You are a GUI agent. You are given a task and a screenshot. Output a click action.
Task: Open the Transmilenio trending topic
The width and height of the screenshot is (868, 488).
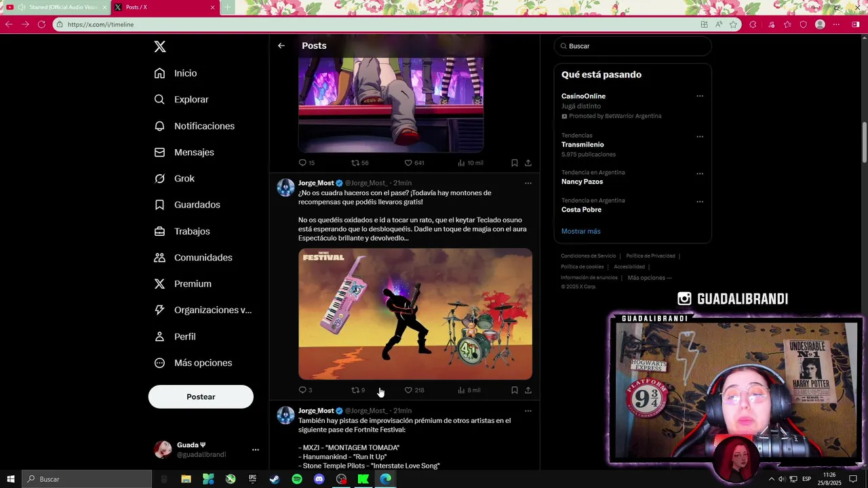[583, 144]
